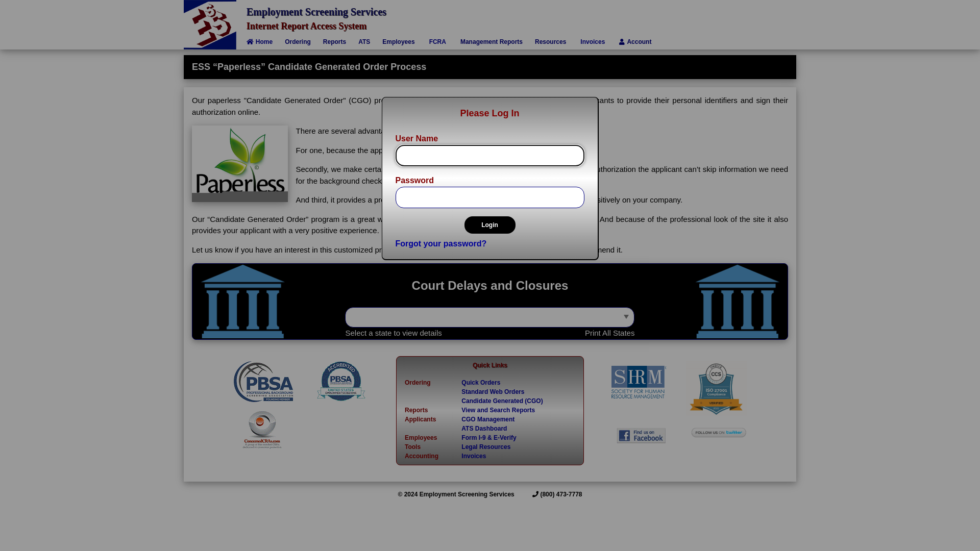Image resolution: width=980 pixels, height=551 pixels.
Task: Click the ESS company logo icon
Action: 210,24
